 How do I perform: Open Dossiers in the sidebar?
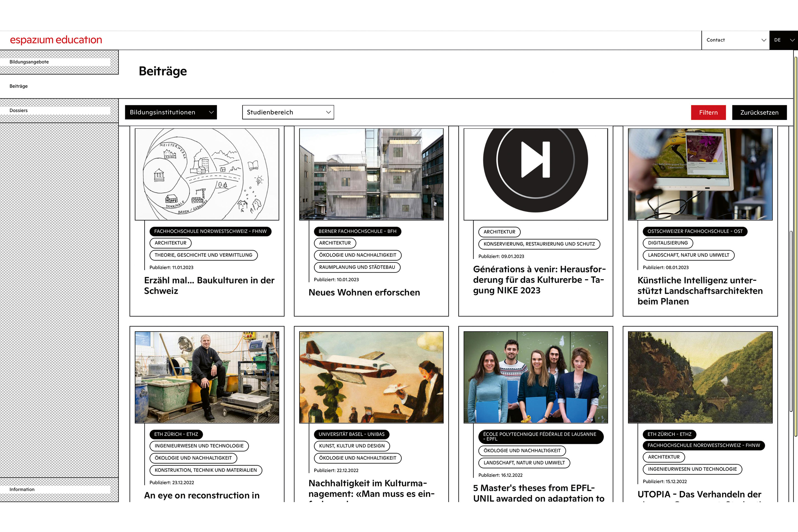[59, 111]
